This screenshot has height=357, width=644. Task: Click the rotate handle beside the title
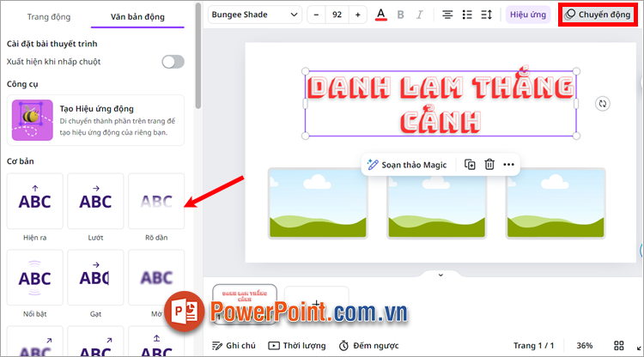pos(603,104)
